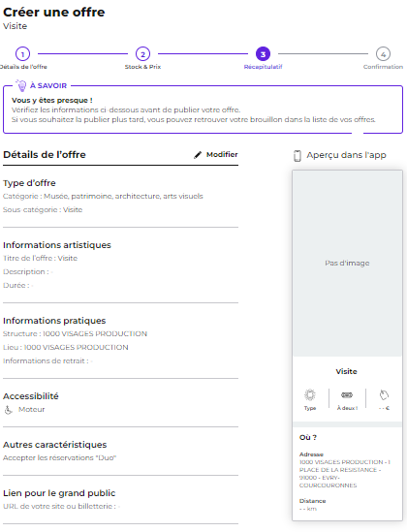Click the step 3 Récapitulatif circle

click(x=263, y=54)
